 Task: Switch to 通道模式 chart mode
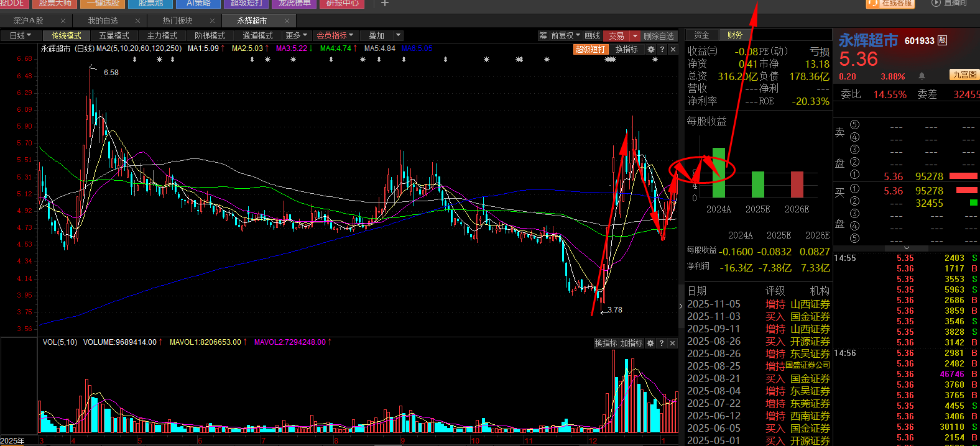[x=258, y=35]
